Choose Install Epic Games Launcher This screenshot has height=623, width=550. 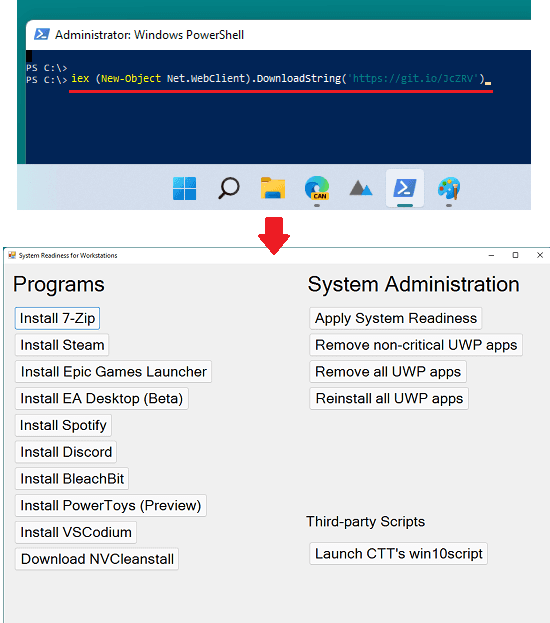click(x=113, y=371)
